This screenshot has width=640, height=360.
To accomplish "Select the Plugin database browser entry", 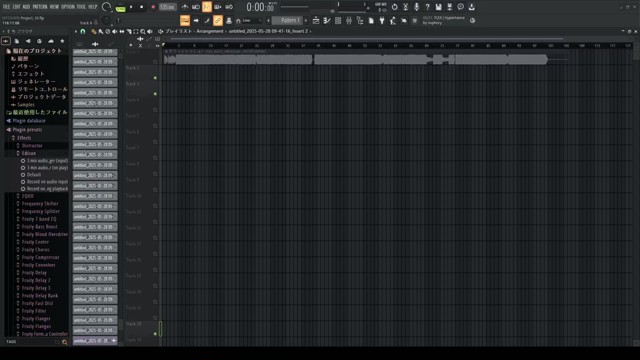I will [29, 121].
